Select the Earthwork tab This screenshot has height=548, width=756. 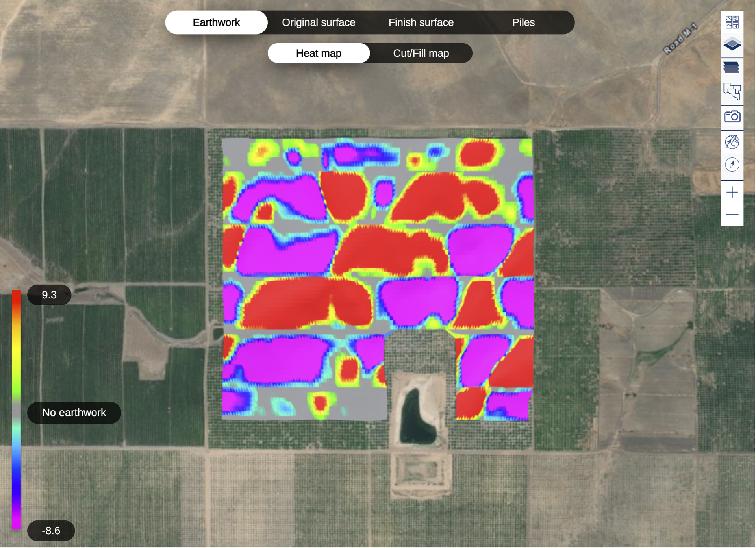(216, 22)
